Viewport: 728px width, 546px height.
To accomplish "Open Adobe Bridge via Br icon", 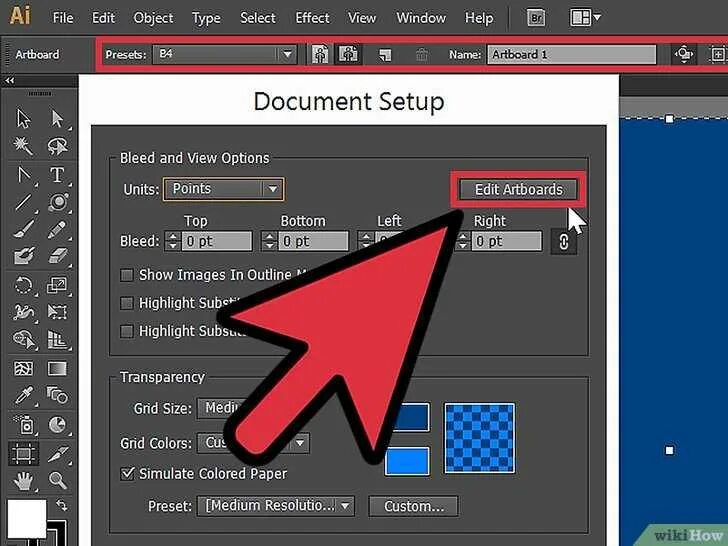I will (x=536, y=18).
